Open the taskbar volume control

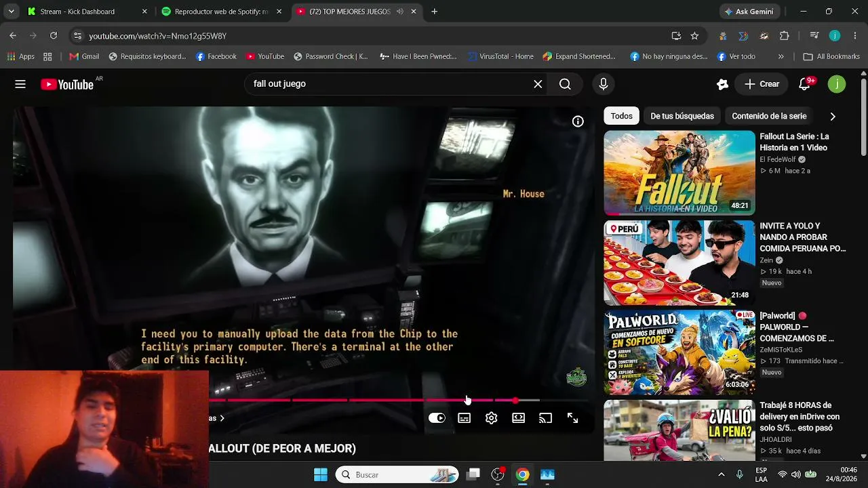(x=795, y=474)
